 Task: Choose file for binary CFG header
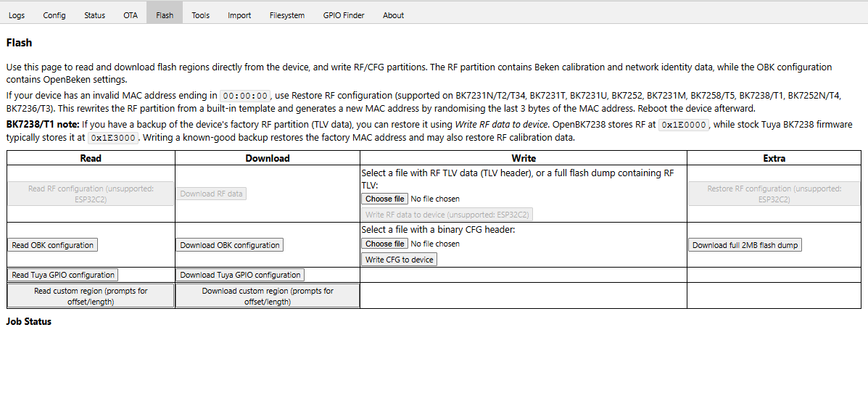coord(385,244)
